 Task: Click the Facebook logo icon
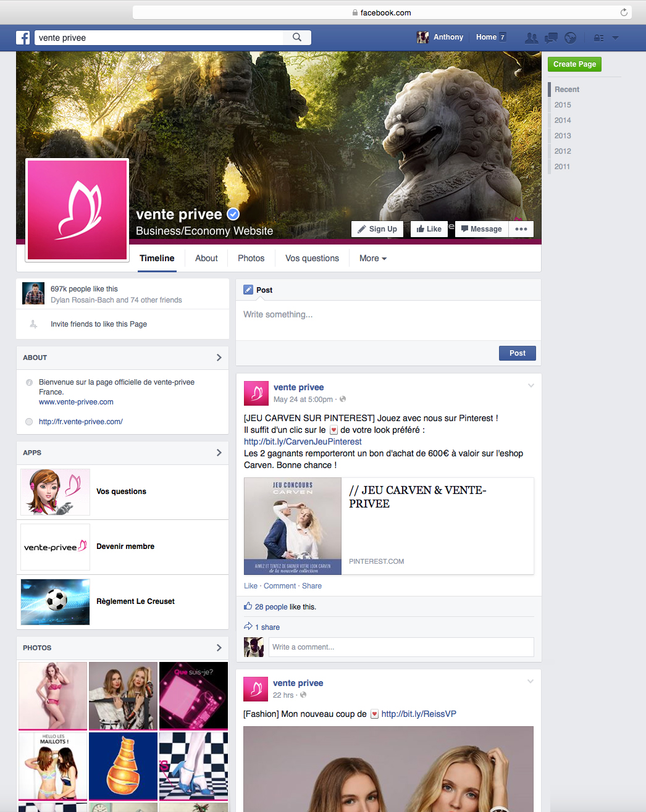click(23, 38)
